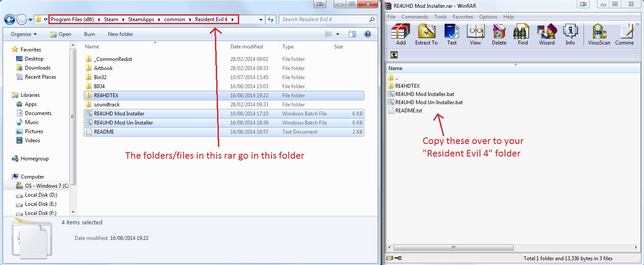This screenshot has height=265, width=644.
Task: Select the _CommonRedist folder row
Action: (x=224, y=59)
